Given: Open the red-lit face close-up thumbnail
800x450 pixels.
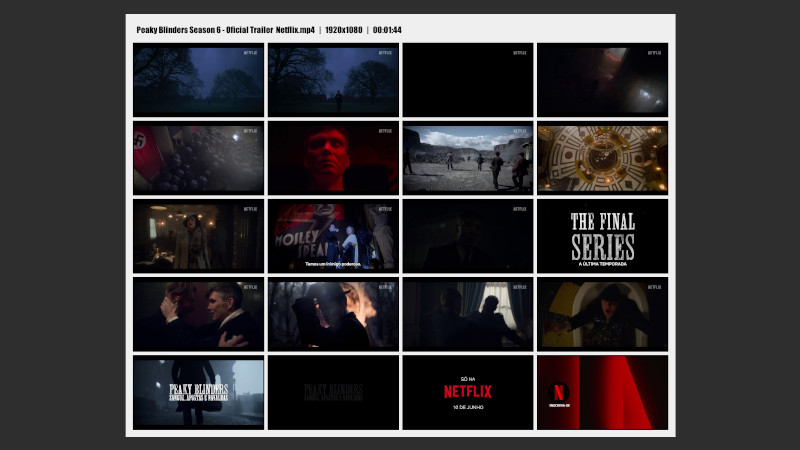Looking at the screenshot, I should tap(333, 158).
